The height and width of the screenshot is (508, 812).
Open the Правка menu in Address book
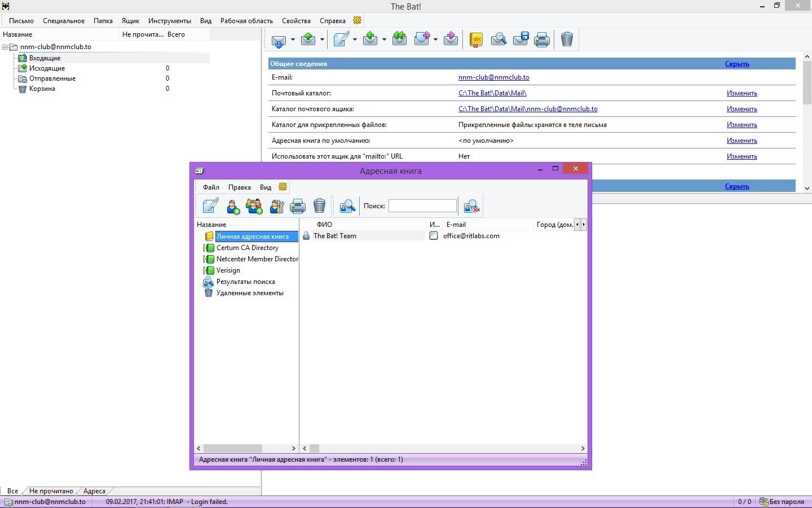point(240,187)
